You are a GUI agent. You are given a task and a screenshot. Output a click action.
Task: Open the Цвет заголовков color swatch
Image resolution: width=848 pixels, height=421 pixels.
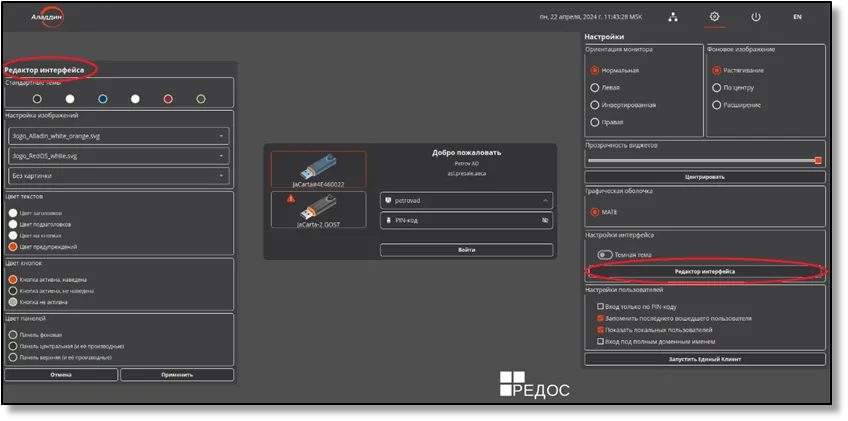click(13, 213)
